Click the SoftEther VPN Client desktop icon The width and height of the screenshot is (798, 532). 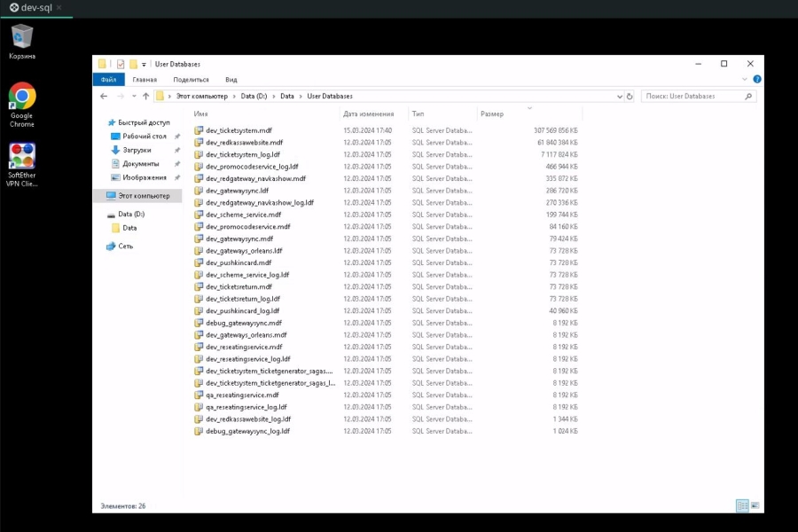coord(22,156)
